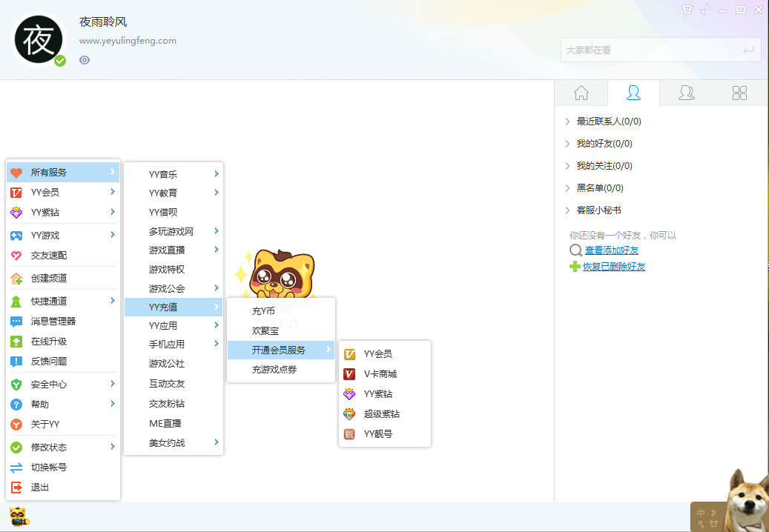769x532 pixels.
Task: Click the chat bubble icon for 消息管理器
Action: (16, 322)
